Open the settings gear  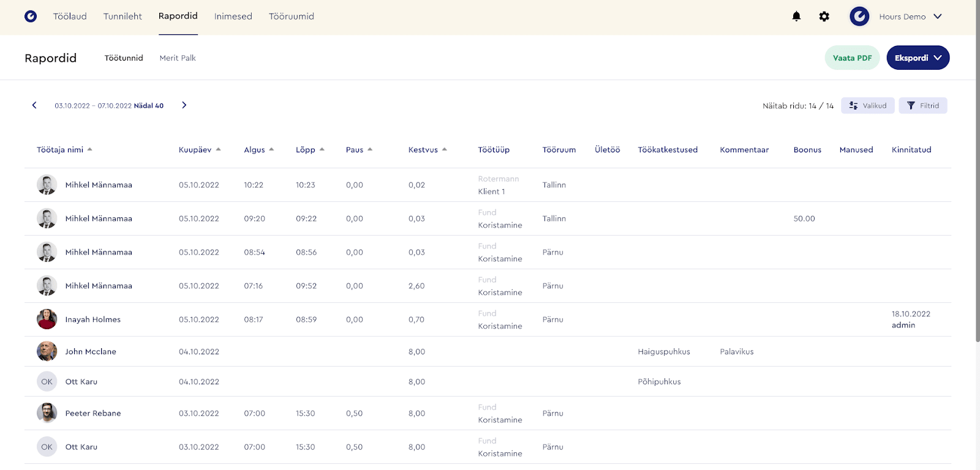pos(824,17)
